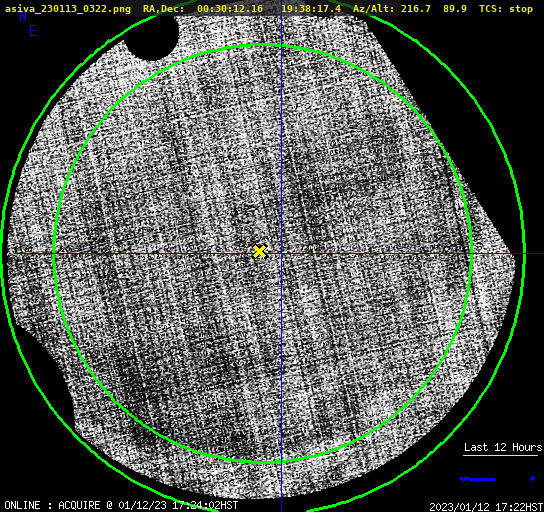Click the blue crosshair intersection point
544x512 pixels.
281,254
